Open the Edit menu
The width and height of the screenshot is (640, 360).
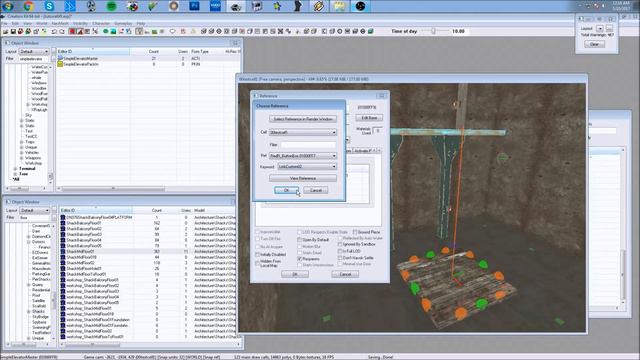15,24
